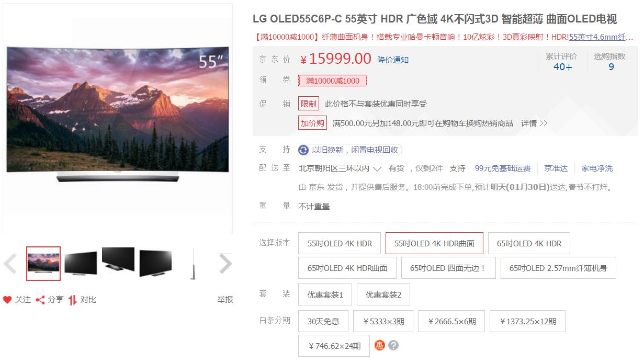Show next thumbnails with right arrow
The image size is (644, 363).
point(225,264)
